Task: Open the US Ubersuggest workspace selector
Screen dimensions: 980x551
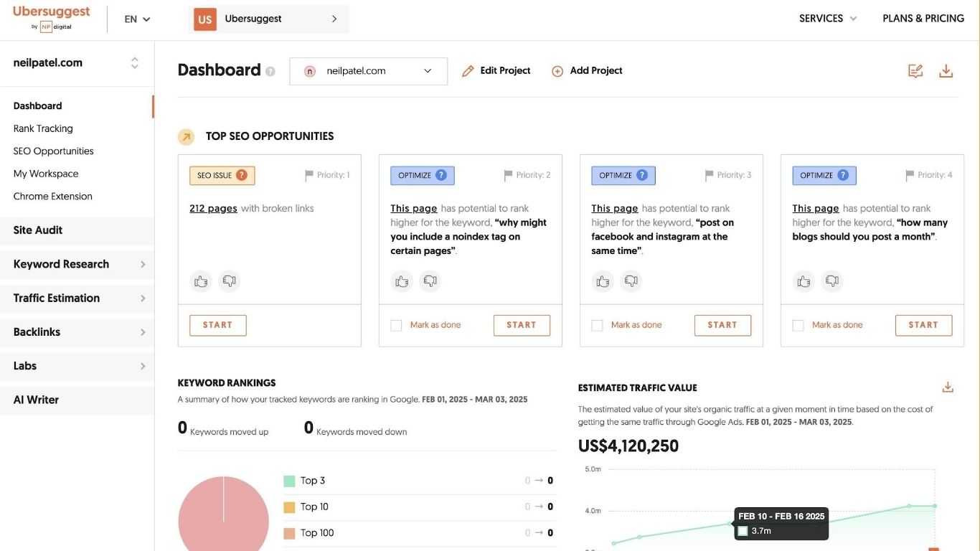Action: pos(269,19)
